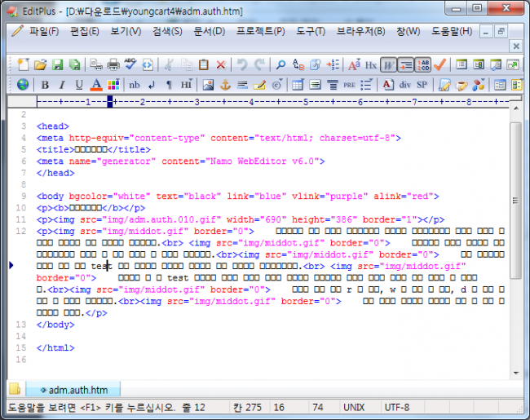Click the Find magnifier icon
Image resolution: width=530 pixels, height=420 pixels.
(x=280, y=64)
